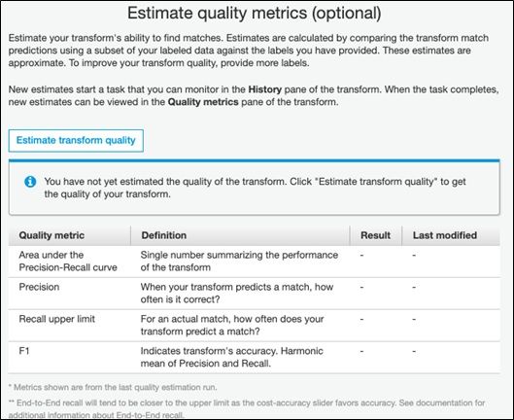This screenshot has width=514, height=420.
Task: Click the End-to-End recall footnote text
Action: [x=247, y=408]
